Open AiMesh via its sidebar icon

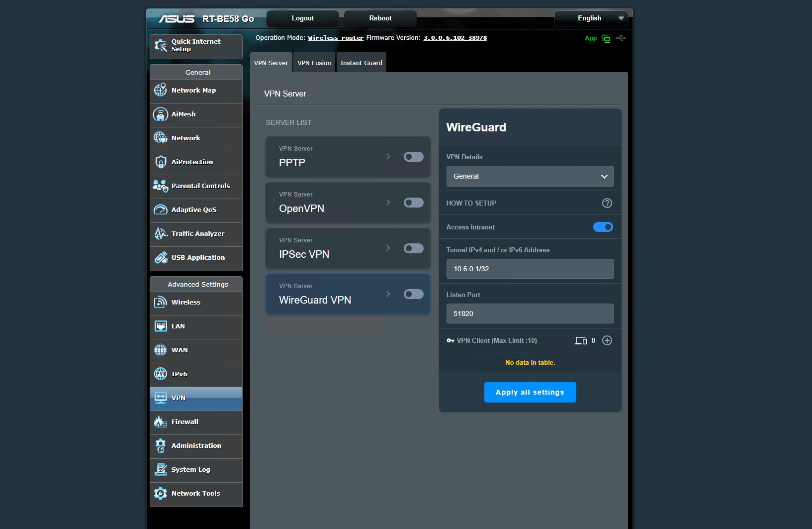pos(160,114)
